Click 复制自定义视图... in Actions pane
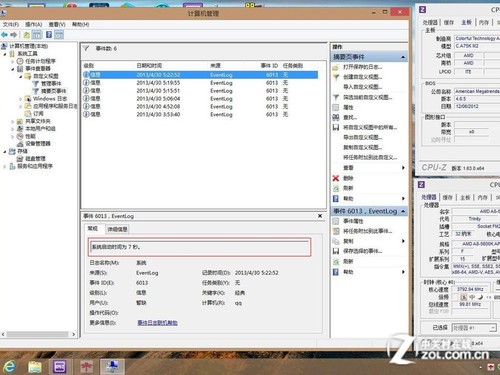The image size is (500, 375). (363, 147)
